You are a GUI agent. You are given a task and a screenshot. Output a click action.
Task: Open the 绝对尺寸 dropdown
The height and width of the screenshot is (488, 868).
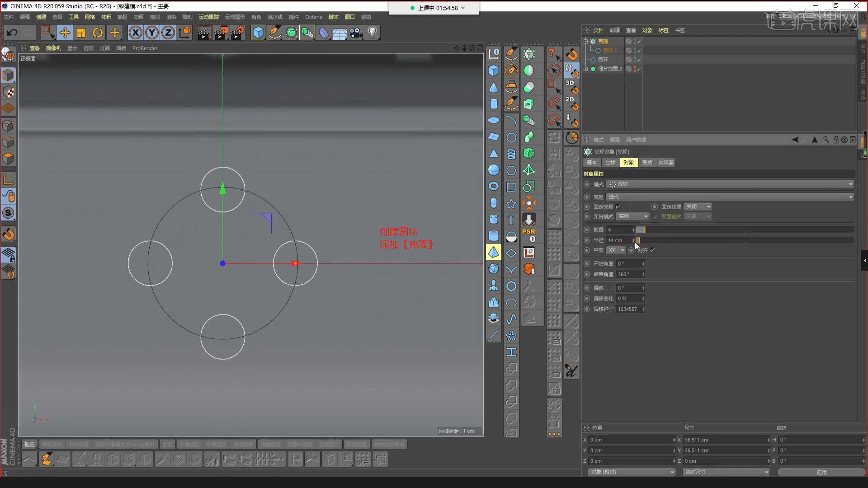(x=726, y=472)
